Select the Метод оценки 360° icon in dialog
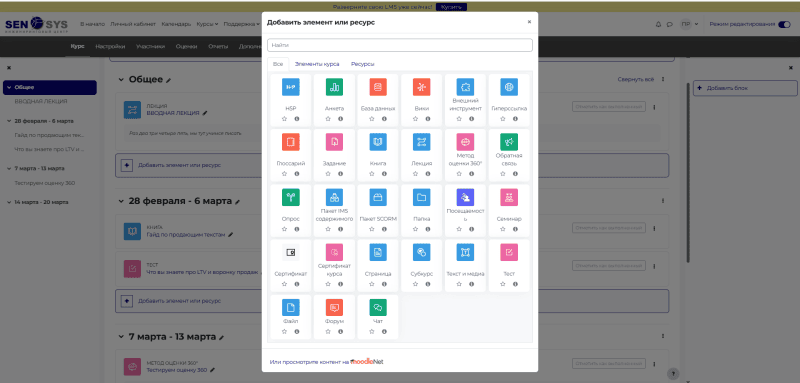This screenshot has width=800, height=383. 465,142
